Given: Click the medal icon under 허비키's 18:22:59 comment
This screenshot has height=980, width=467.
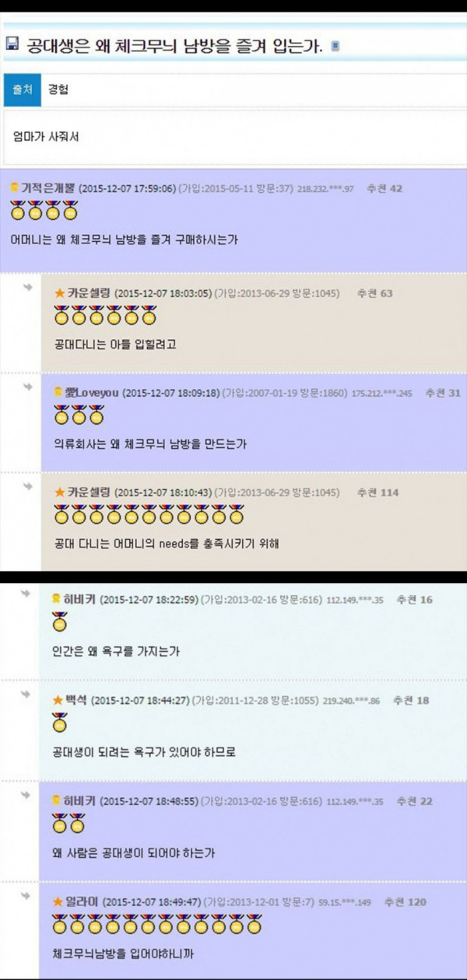Looking at the screenshot, I should point(60,622).
